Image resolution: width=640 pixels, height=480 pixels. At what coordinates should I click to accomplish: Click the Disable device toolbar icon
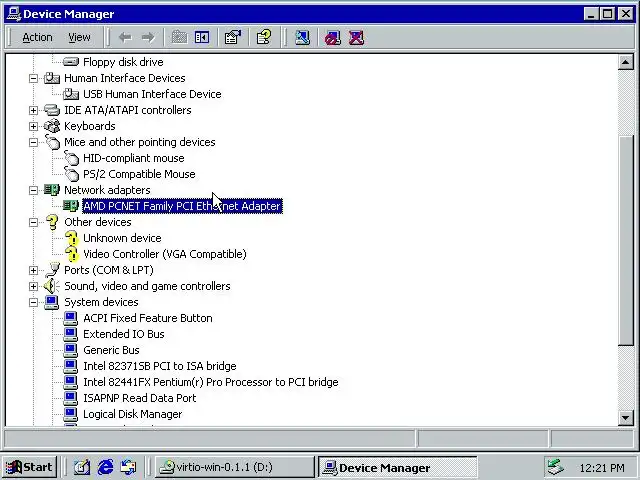pyautogui.click(x=333, y=38)
